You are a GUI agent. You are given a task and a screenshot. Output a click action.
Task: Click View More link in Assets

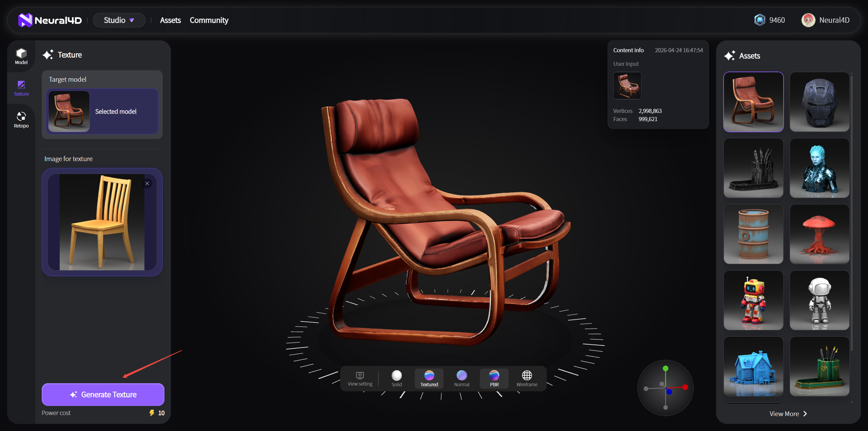coord(788,414)
